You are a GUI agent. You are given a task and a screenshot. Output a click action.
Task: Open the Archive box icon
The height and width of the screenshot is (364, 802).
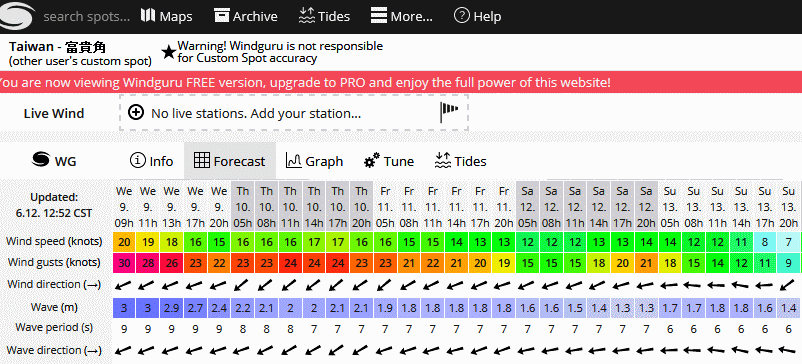click(221, 15)
